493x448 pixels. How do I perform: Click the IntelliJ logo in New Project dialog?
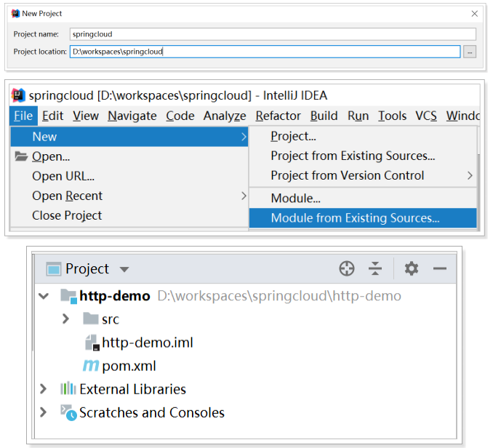(x=15, y=14)
